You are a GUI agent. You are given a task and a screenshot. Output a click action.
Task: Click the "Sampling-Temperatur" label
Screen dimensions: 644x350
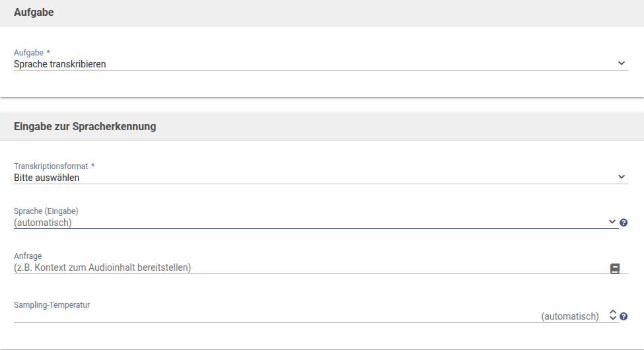click(52, 305)
